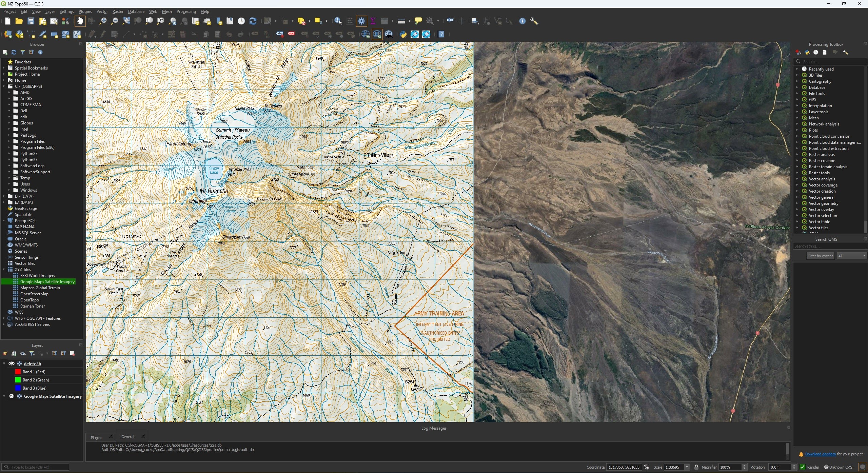Click the Band 1 (Red) color swatch
Image resolution: width=868 pixels, height=473 pixels.
click(18, 372)
